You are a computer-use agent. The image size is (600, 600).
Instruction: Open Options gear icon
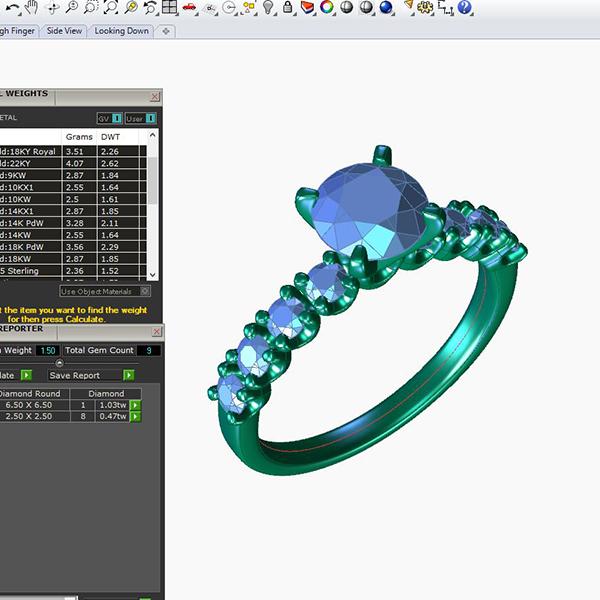pyautogui.click(x=425, y=7)
